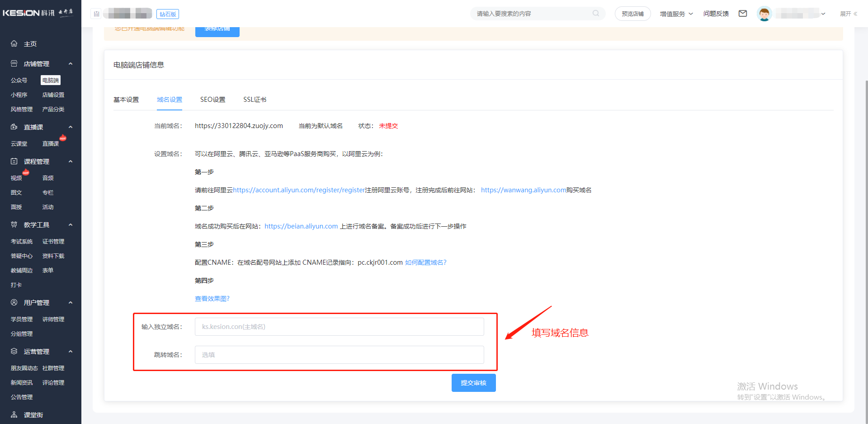Open messages via the envelope icon
868x424 pixels.
[743, 14]
